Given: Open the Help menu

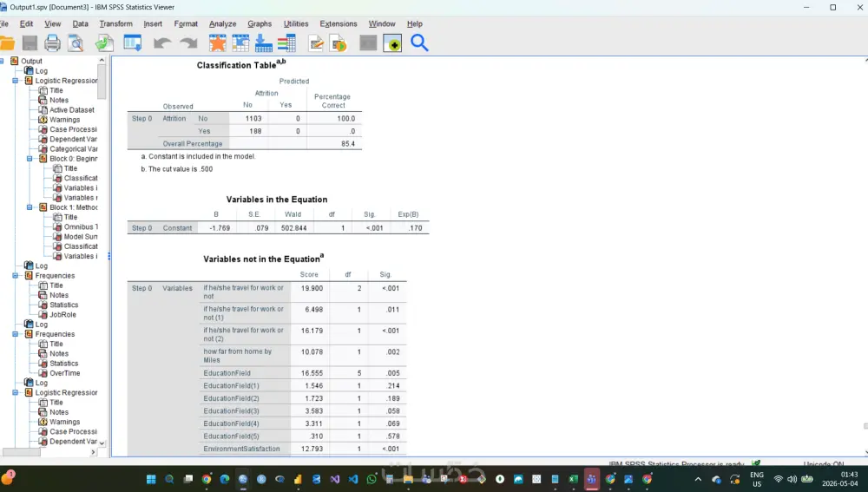Looking at the screenshot, I should pos(415,23).
